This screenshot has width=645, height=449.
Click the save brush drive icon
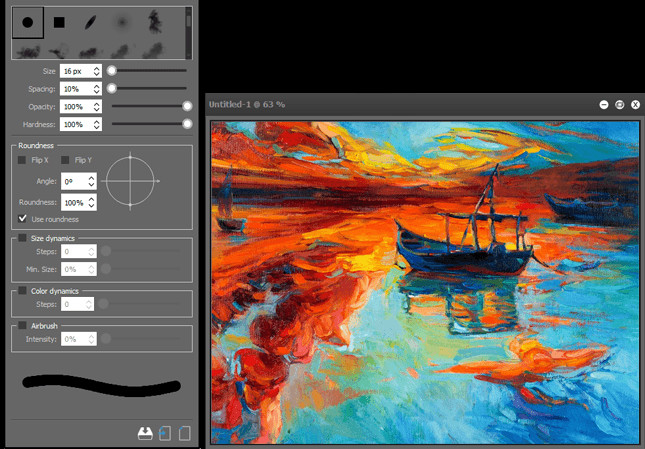tap(145, 433)
